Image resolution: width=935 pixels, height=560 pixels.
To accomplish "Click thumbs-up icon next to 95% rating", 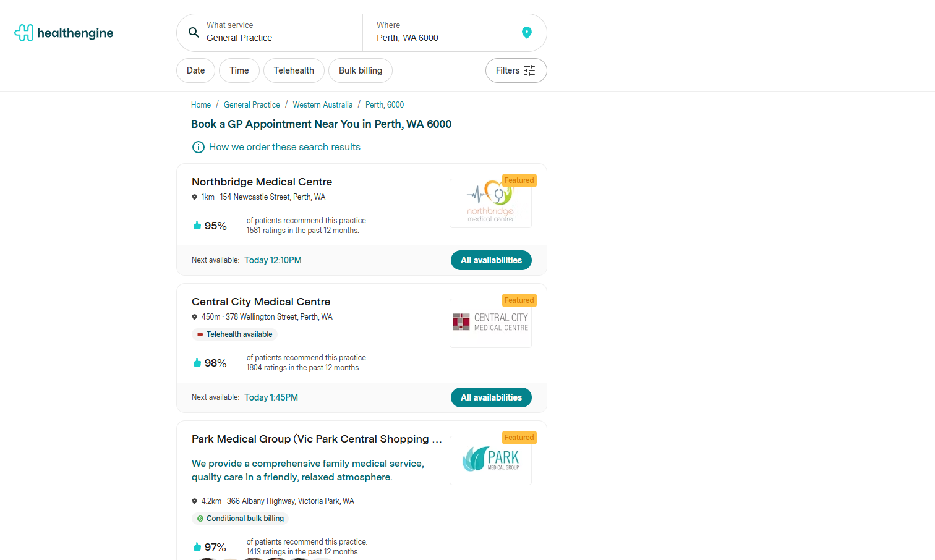I will point(197,226).
